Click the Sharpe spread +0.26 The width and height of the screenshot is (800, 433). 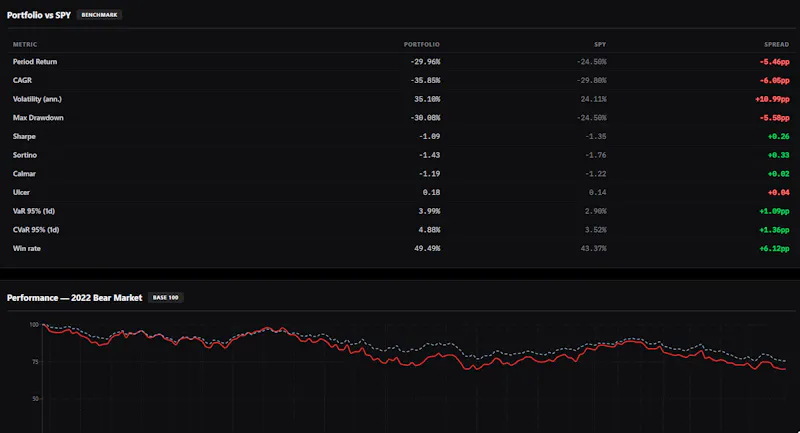pos(779,136)
